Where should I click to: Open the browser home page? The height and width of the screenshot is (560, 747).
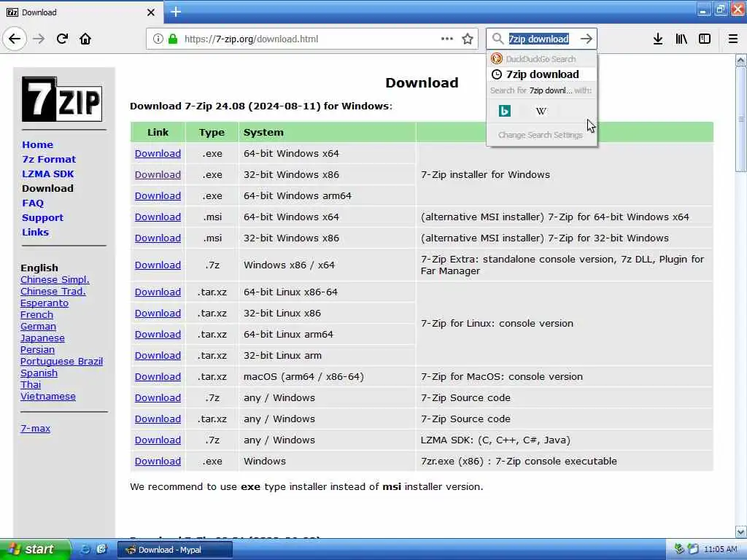[x=85, y=39]
